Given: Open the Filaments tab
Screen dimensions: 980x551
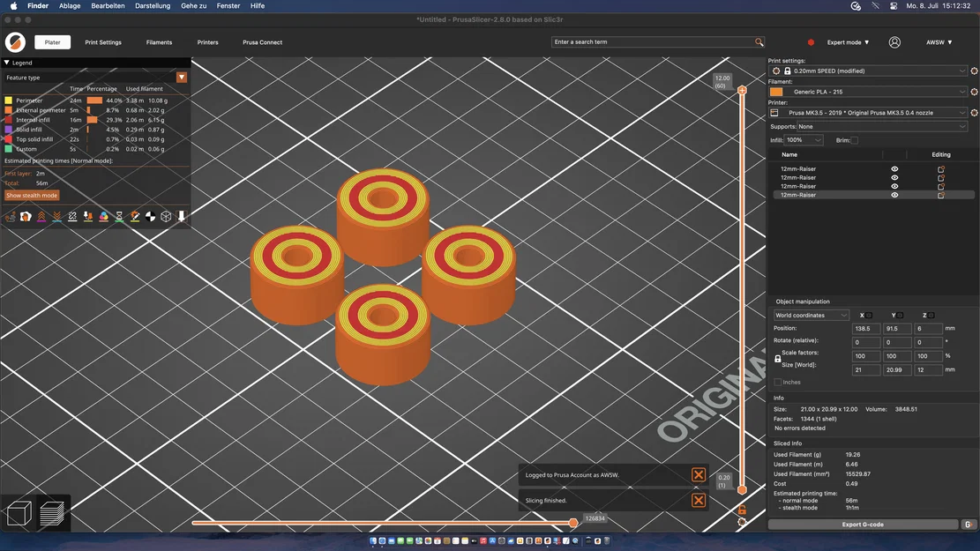Looking at the screenshot, I should (x=159, y=42).
